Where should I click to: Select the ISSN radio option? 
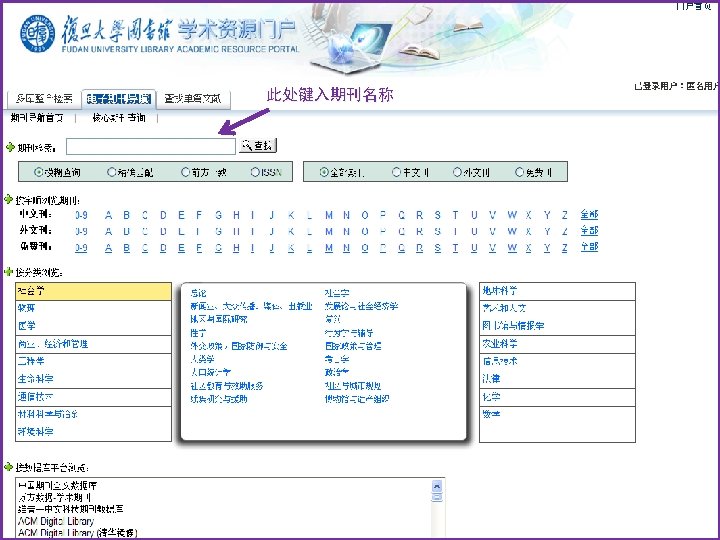tap(255, 172)
